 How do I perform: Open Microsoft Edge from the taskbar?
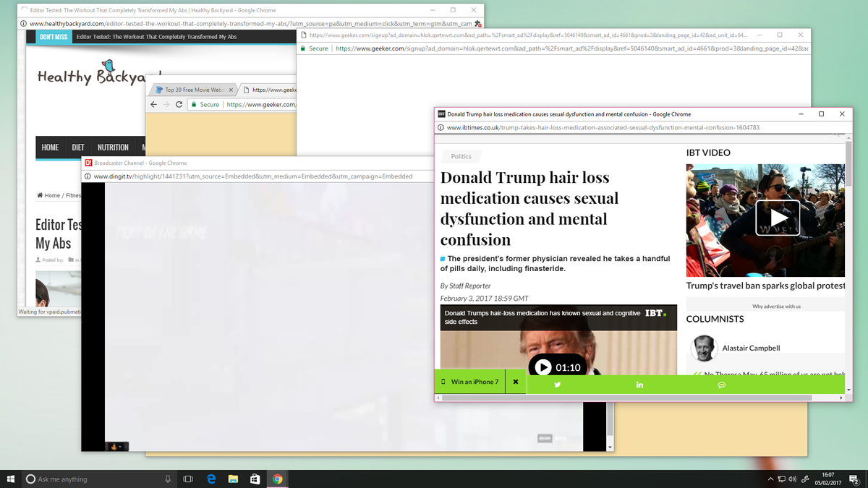[211, 479]
